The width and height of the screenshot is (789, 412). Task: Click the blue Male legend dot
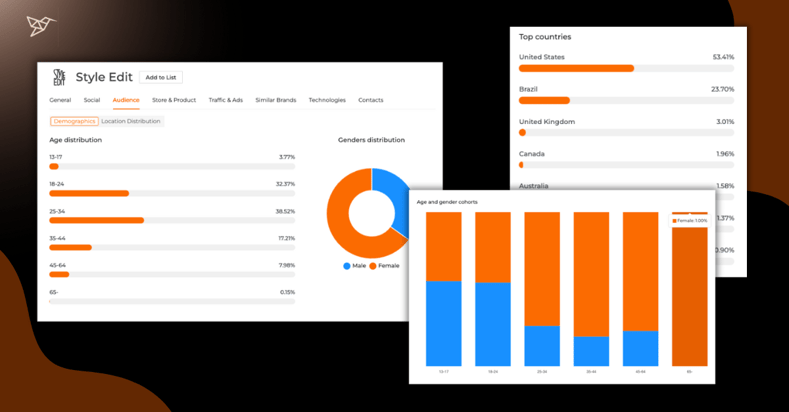pos(347,266)
